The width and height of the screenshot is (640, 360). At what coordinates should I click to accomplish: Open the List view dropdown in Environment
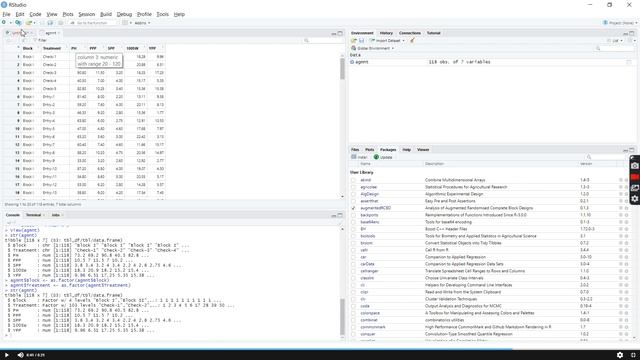[615, 40]
